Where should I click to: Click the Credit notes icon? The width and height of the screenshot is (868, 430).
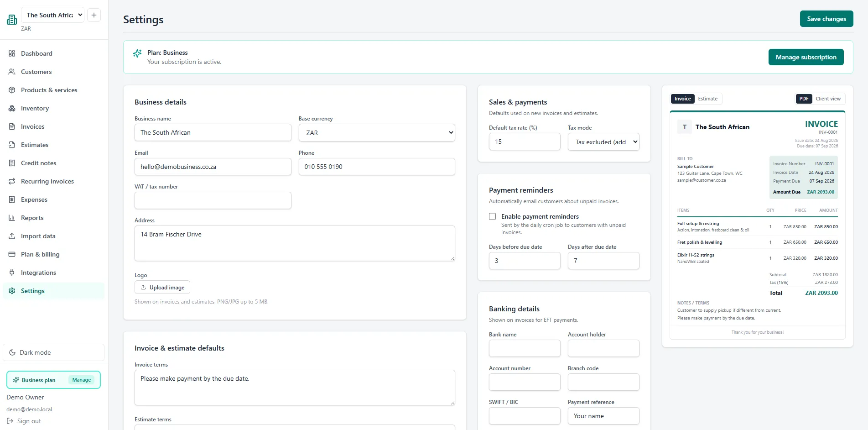tap(12, 163)
